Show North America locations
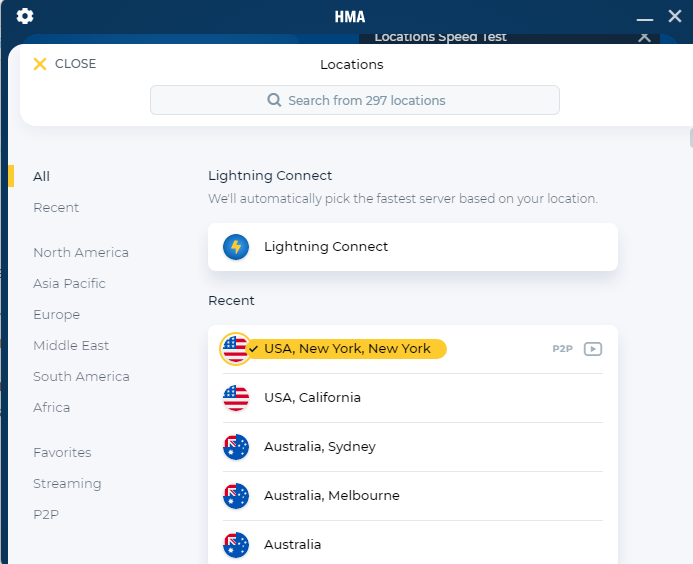Image resolution: width=693 pixels, height=564 pixels. pos(81,252)
